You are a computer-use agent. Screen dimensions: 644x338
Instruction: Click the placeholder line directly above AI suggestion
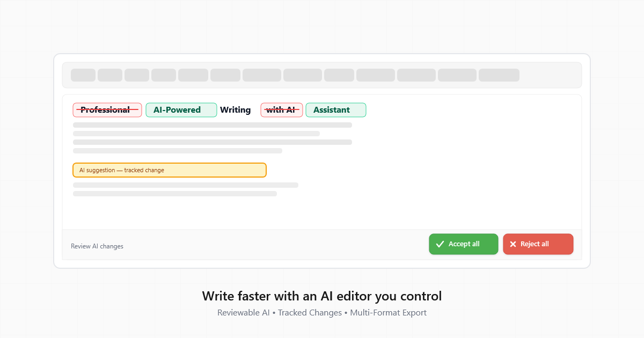(x=177, y=151)
